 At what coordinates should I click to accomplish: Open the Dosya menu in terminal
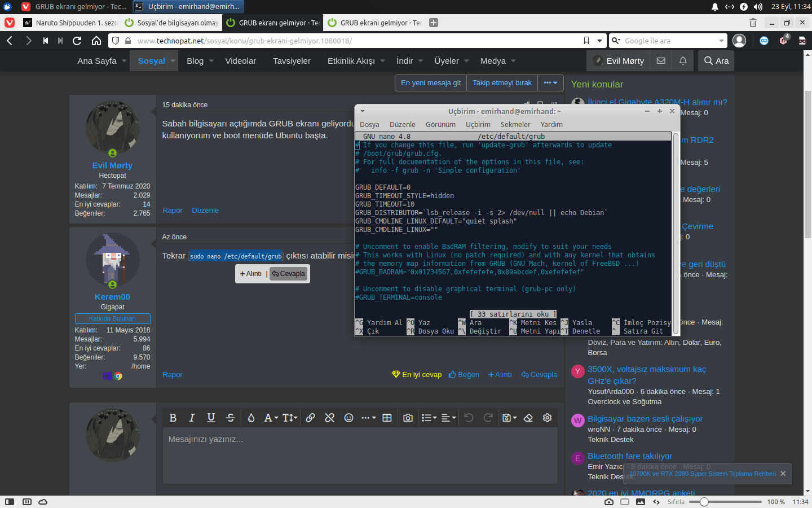point(369,125)
